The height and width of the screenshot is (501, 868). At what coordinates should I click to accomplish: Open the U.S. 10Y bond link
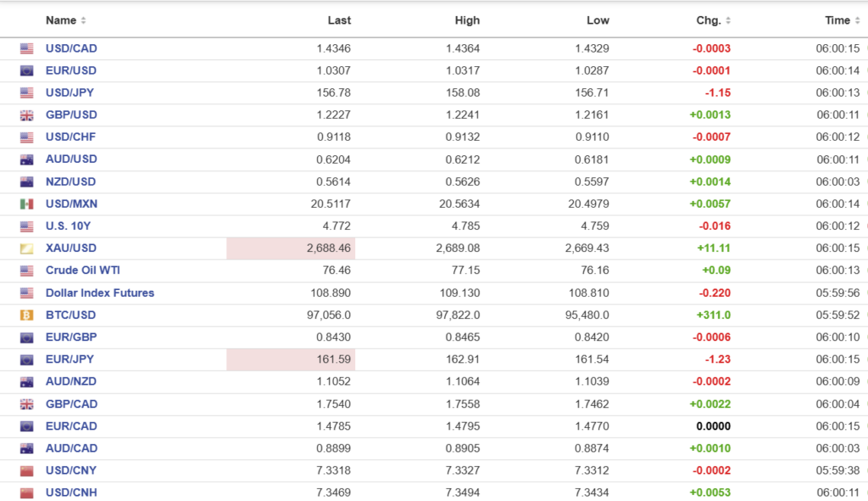tap(70, 226)
